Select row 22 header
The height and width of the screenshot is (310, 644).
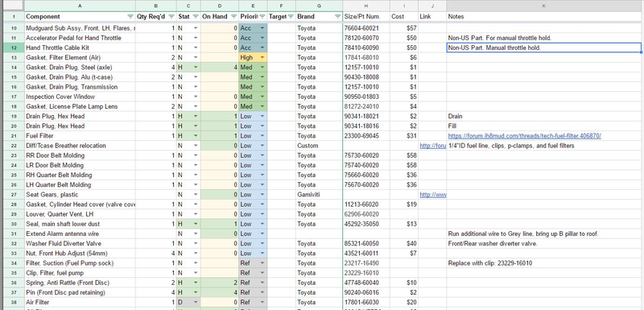point(12,146)
